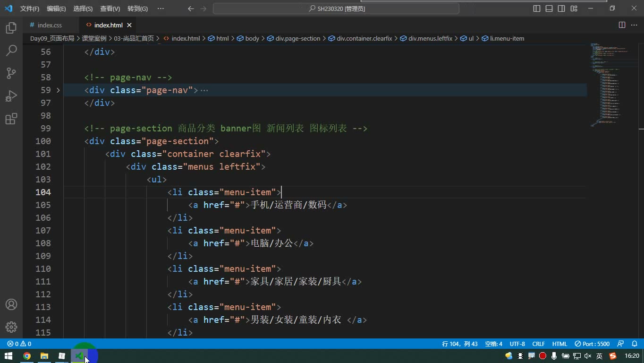This screenshot has width=644, height=363.
Task: Toggle the primary side bar layout button
Action: pyautogui.click(x=537, y=9)
